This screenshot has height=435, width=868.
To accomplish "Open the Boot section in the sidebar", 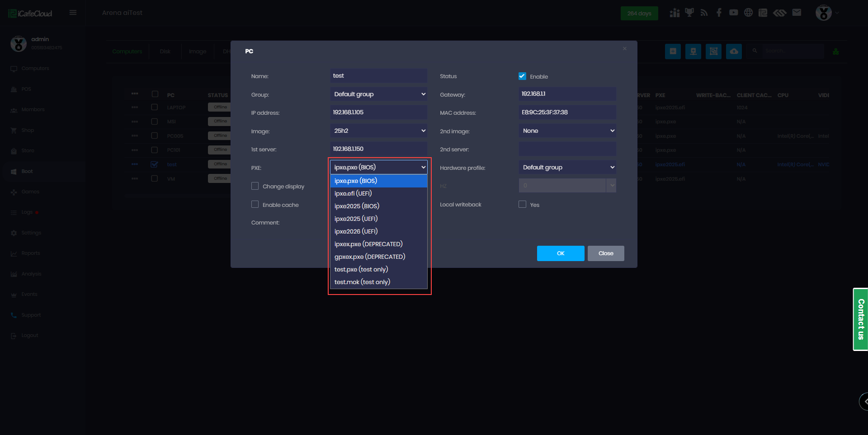I will click(27, 171).
